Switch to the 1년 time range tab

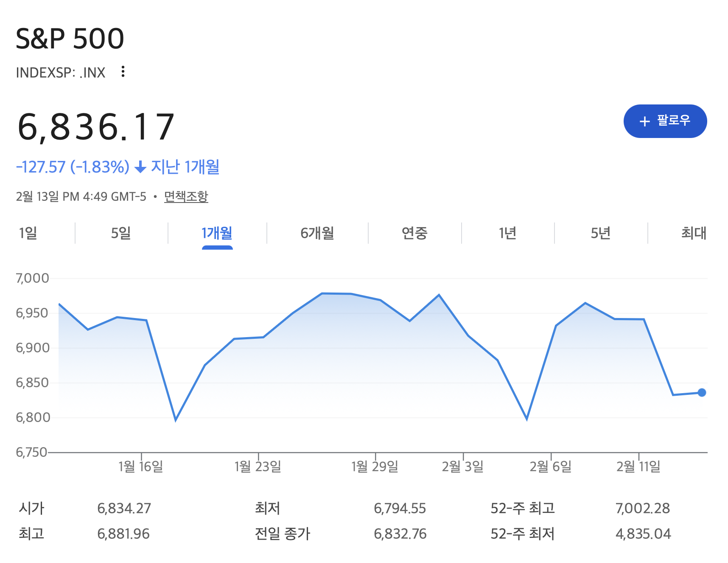pos(507,233)
